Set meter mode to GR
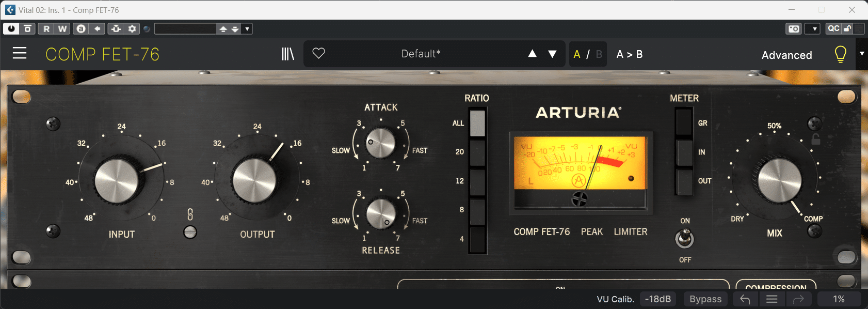Screen dimensions: 868x309 [x=684, y=123]
